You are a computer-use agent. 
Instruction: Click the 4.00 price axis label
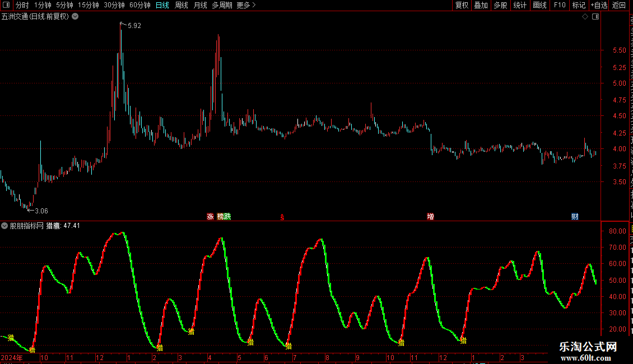point(619,149)
